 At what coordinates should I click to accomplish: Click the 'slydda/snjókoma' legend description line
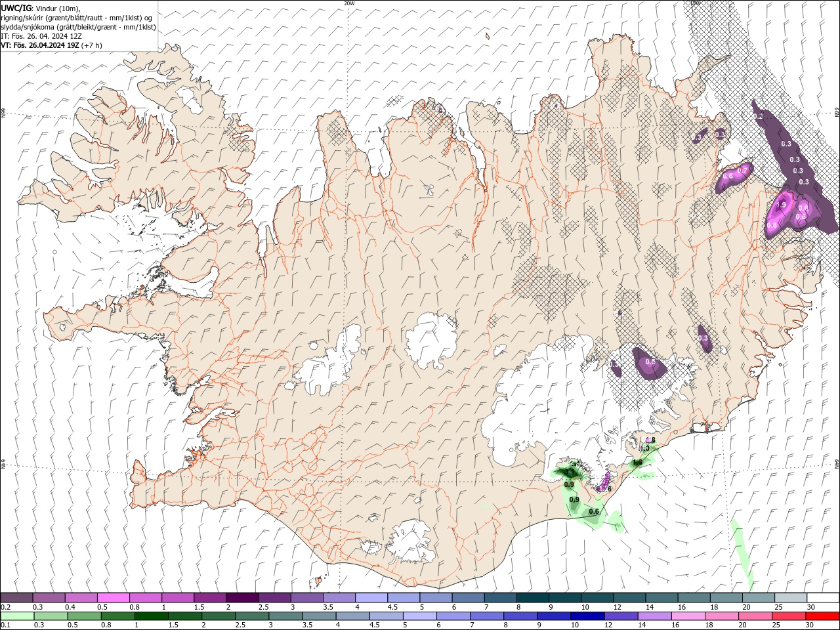tap(78, 27)
